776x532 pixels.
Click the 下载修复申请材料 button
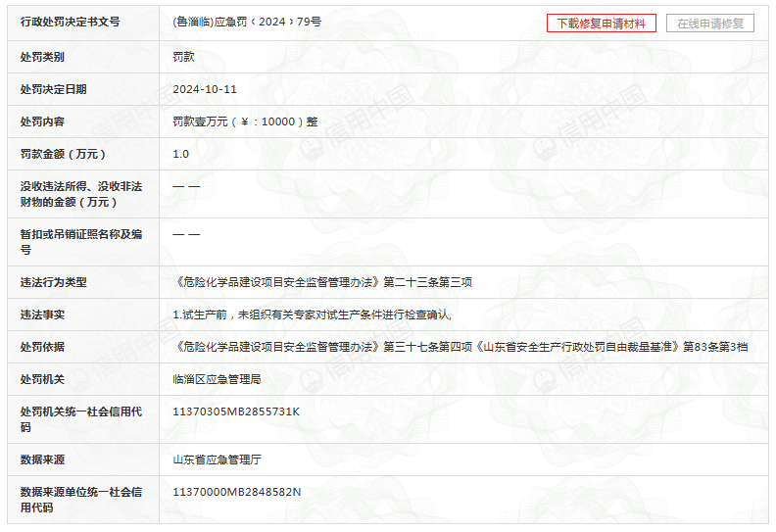click(601, 24)
